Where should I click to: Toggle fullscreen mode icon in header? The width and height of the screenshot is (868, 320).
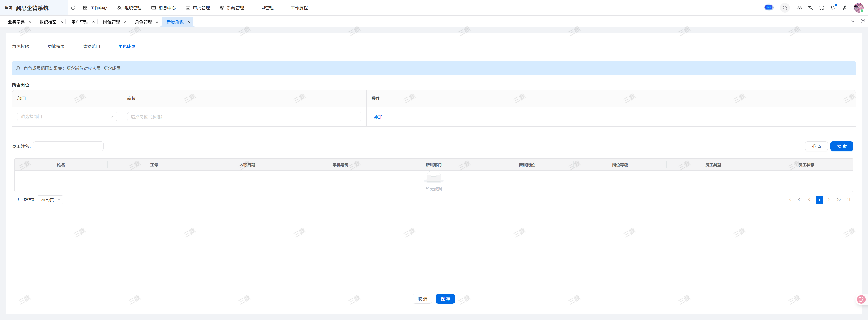(821, 8)
